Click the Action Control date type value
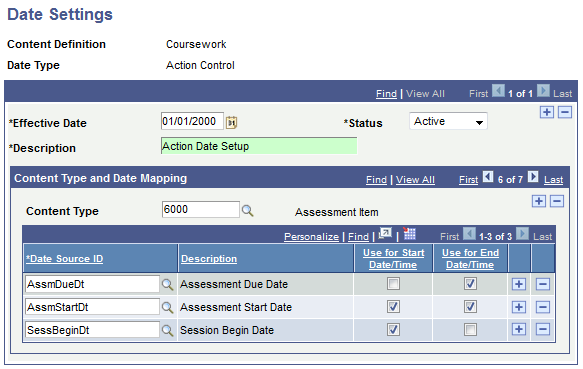Screen dimensions: 583x369 (x=200, y=65)
